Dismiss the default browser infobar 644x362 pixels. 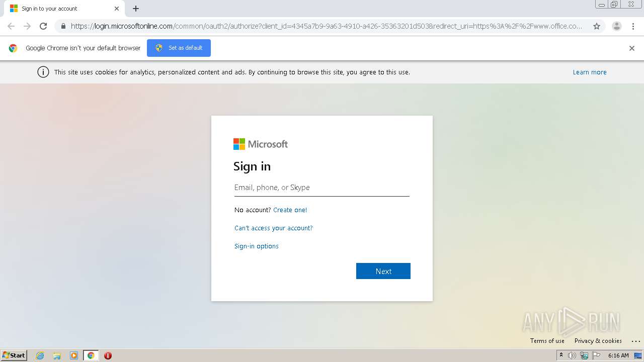point(632,48)
